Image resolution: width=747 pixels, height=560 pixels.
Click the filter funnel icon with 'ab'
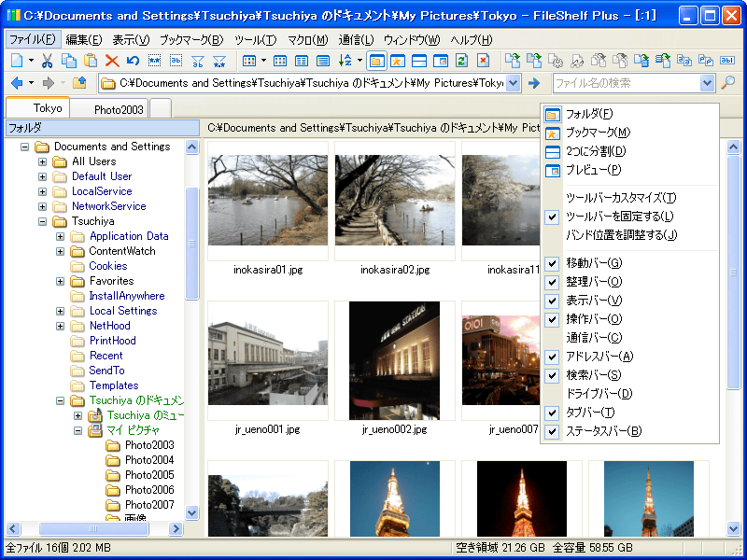tap(197, 61)
